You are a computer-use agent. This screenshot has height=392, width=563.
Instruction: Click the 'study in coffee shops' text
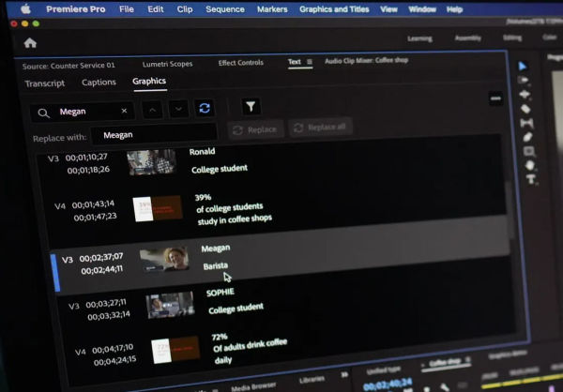pyautogui.click(x=235, y=219)
